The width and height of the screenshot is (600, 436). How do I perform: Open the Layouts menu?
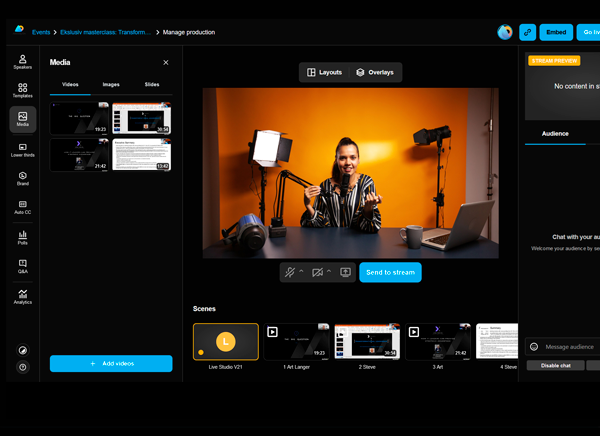(324, 72)
